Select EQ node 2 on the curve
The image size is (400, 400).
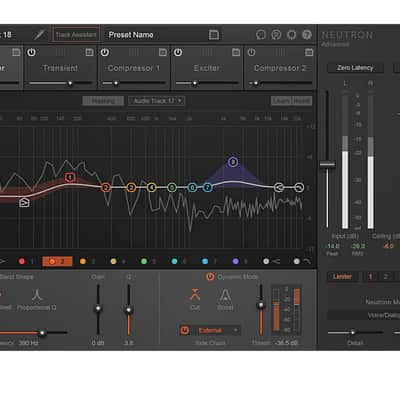point(106,188)
